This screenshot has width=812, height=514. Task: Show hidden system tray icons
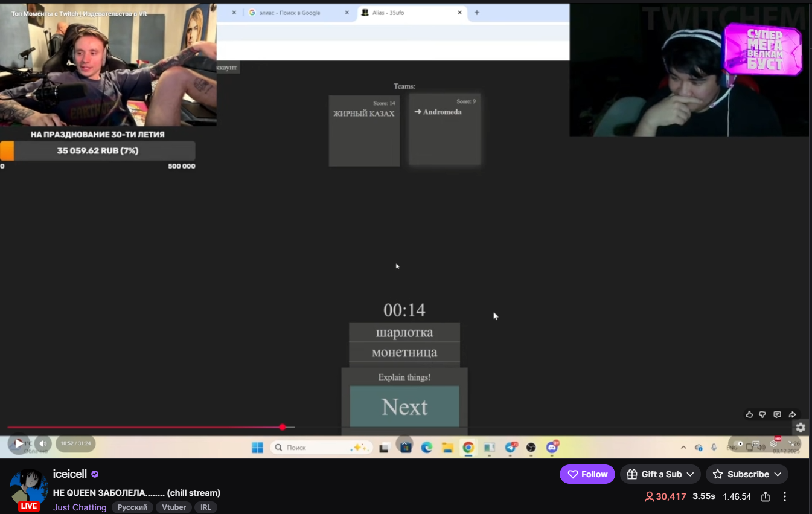(683, 448)
